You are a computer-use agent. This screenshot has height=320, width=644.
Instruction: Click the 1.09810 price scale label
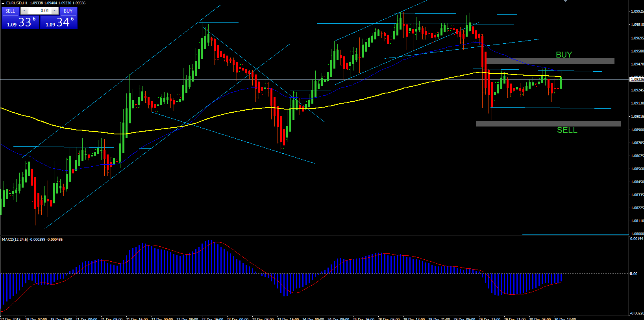[x=637, y=24]
